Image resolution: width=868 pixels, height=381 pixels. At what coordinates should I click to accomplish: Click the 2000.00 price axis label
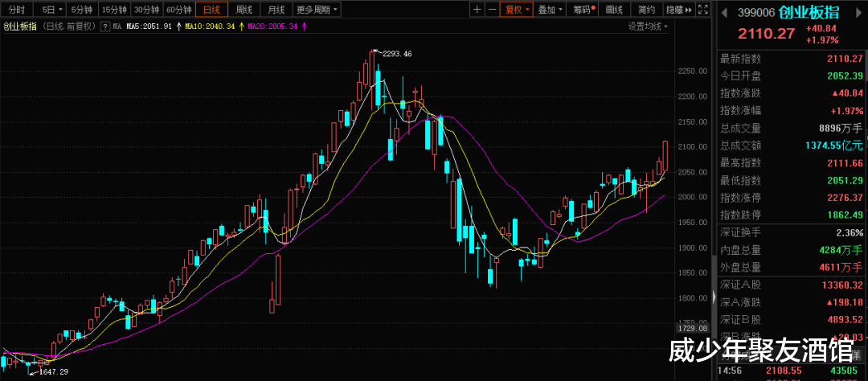point(693,197)
